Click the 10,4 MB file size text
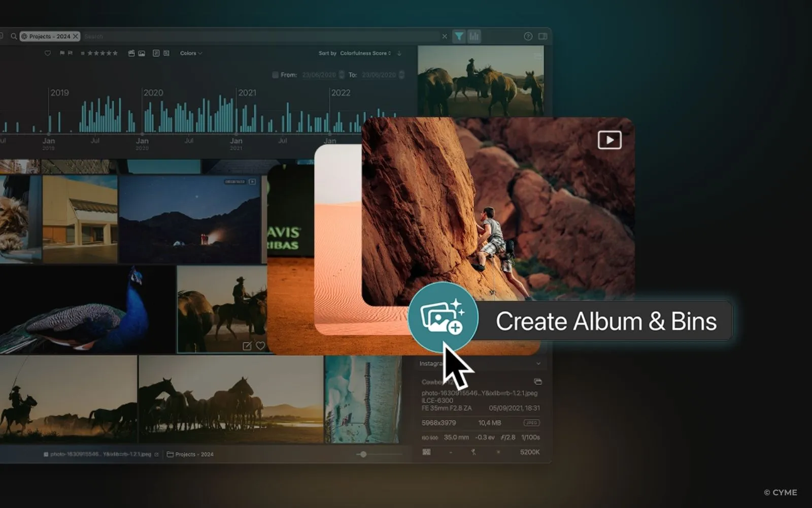812x508 pixels. pyautogui.click(x=489, y=423)
